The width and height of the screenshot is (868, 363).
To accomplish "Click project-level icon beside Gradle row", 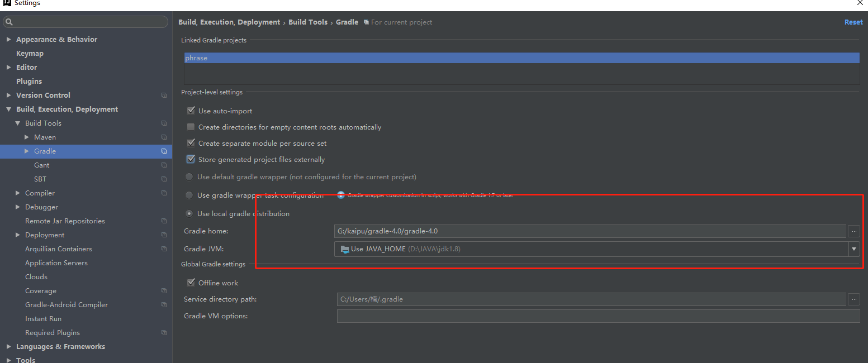I will (164, 151).
